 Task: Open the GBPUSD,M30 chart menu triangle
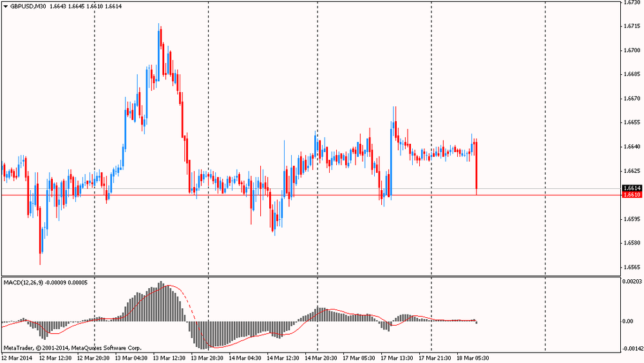pos(5,6)
